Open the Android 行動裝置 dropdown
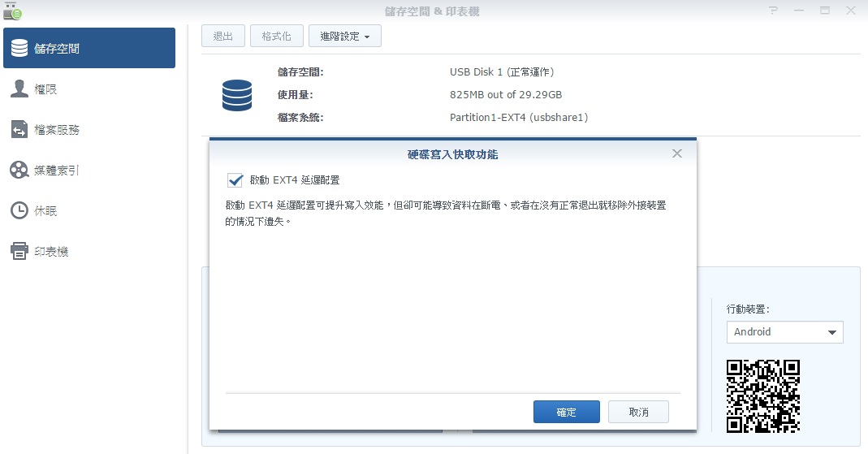Screen dimensions: 868x454 784,332
